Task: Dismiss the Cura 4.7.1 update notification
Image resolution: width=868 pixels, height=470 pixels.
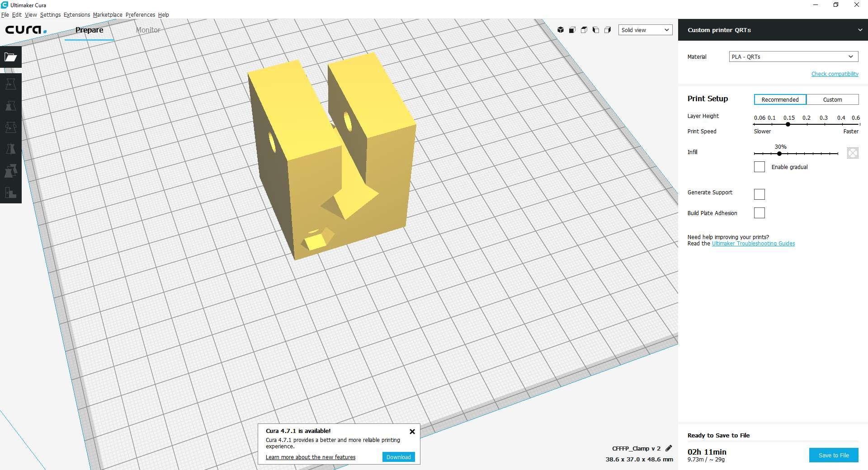Action: click(x=412, y=432)
